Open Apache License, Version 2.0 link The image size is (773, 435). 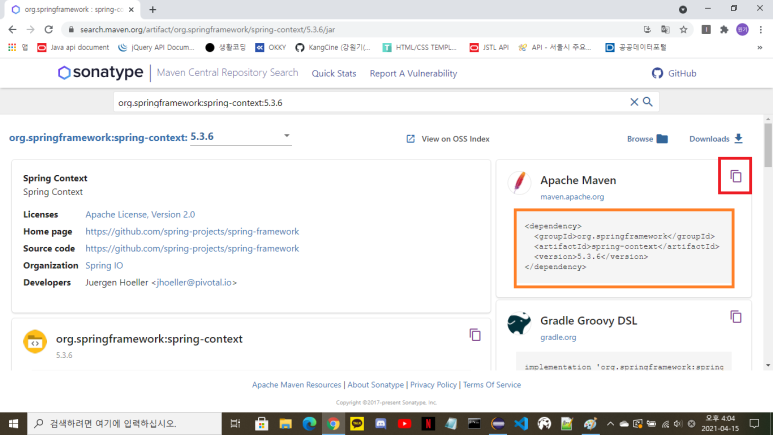[140, 215]
